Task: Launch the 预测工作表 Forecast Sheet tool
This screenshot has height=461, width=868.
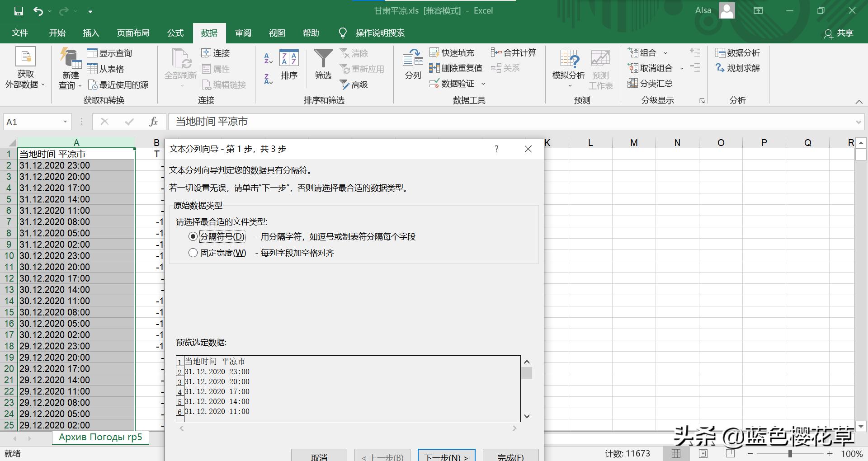Action: click(x=600, y=68)
